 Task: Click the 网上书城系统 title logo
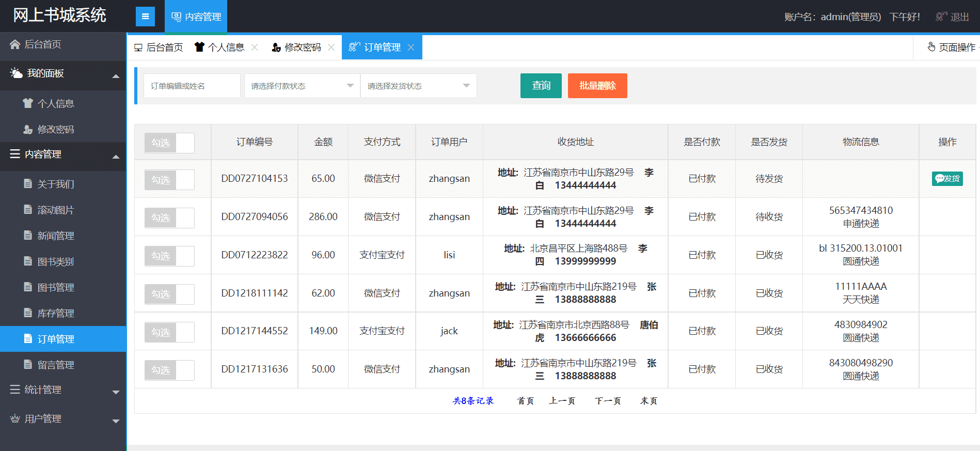59,15
